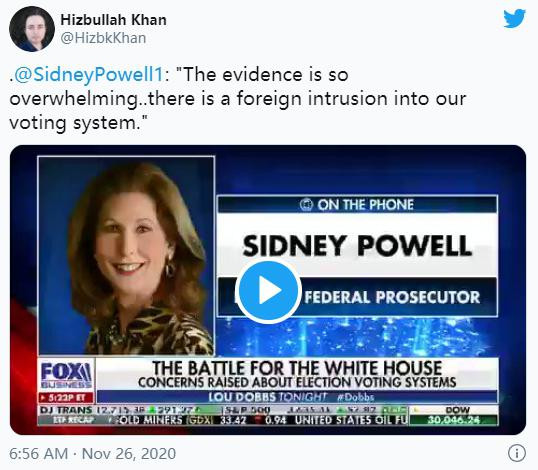Viewport: 538px width, 470px height.
Task: Open the tweet timestamp 6:56 AM
Action: tap(39, 454)
